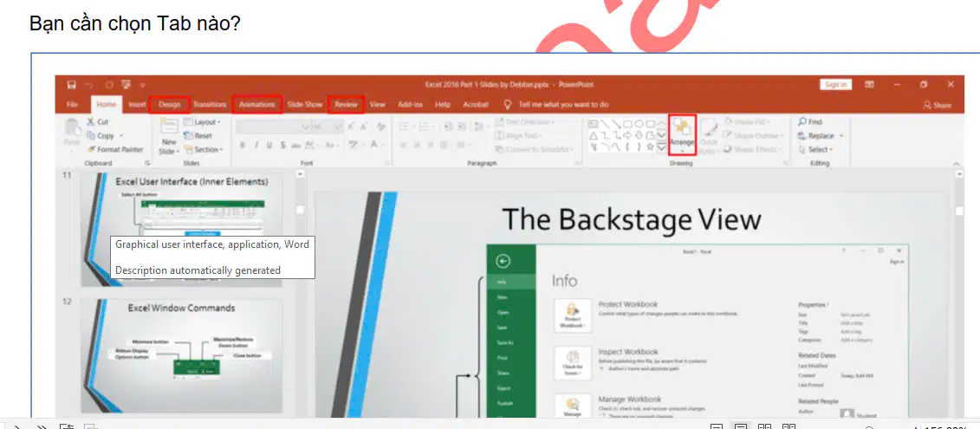Viewport: 980px width, 429px height.
Task: Toggle Italic formatting
Action: click(256, 145)
